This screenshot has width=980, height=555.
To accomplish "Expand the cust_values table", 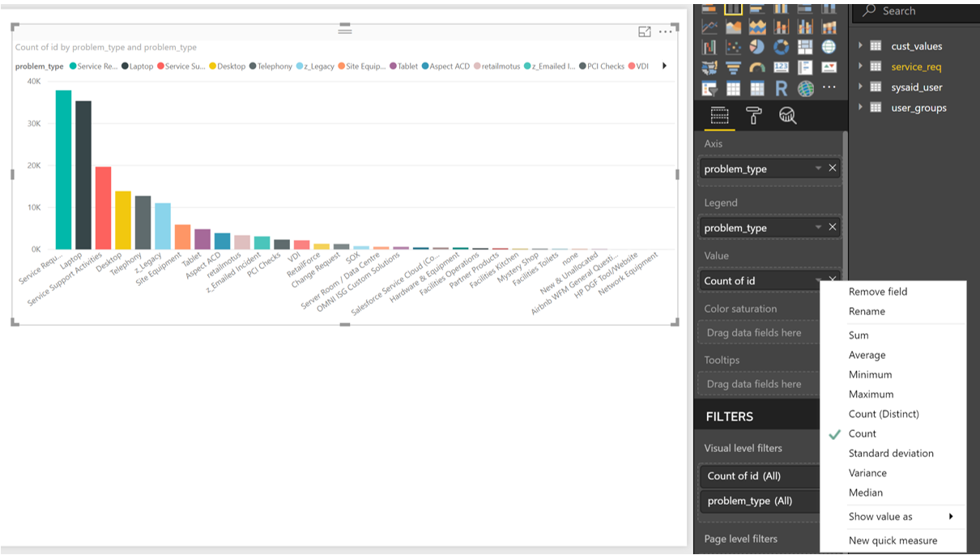I will coord(861,46).
